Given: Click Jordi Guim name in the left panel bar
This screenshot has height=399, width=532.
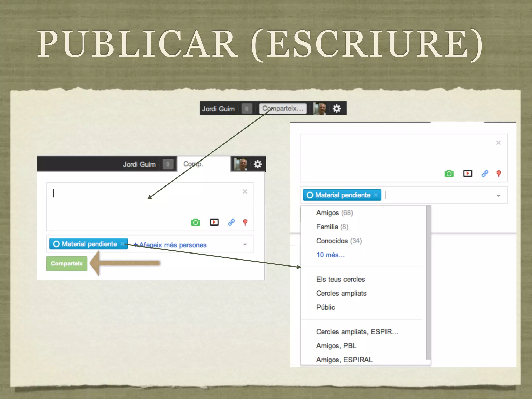Looking at the screenshot, I should point(139,164).
